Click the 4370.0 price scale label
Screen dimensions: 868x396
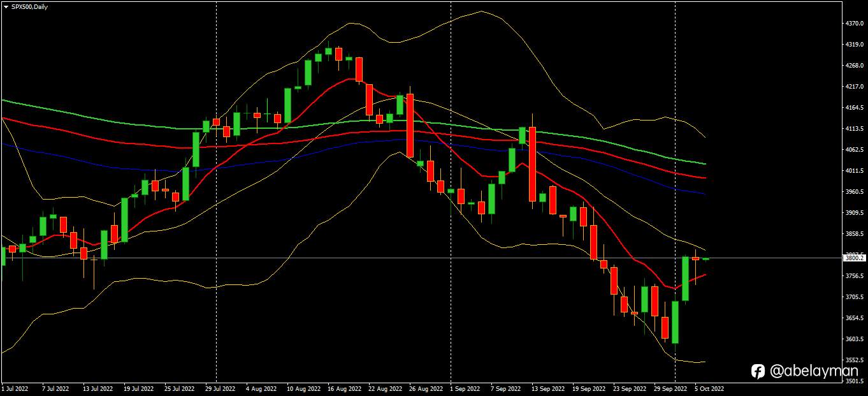[x=854, y=24]
